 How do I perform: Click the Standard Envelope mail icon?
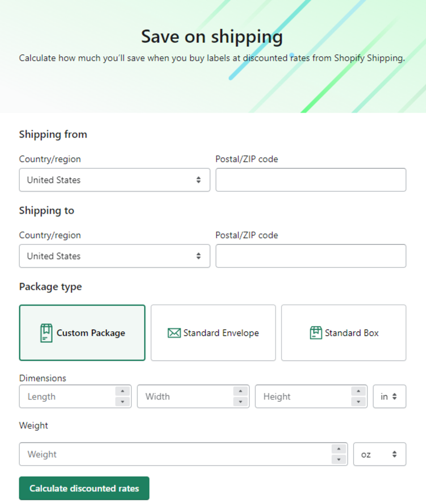pos(174,333)
